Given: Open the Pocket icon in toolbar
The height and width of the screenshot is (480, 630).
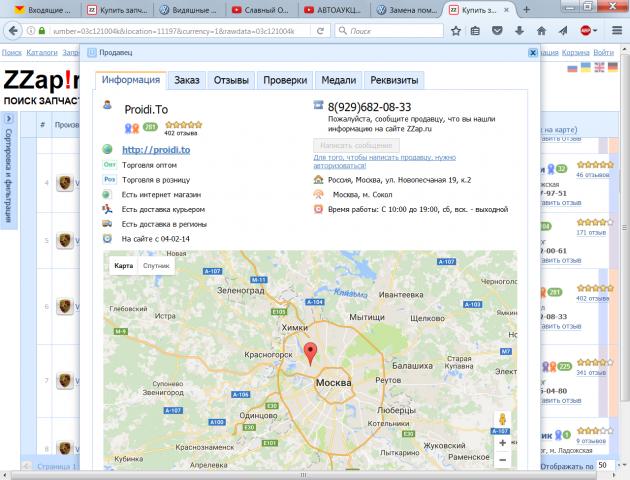Looking at the screenshot, I should click(497, 31).
